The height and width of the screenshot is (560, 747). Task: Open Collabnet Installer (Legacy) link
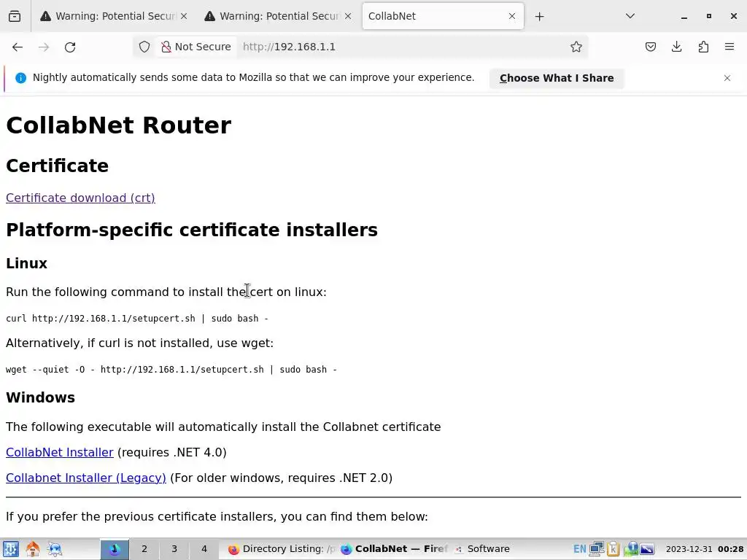[x=86, y=478]
